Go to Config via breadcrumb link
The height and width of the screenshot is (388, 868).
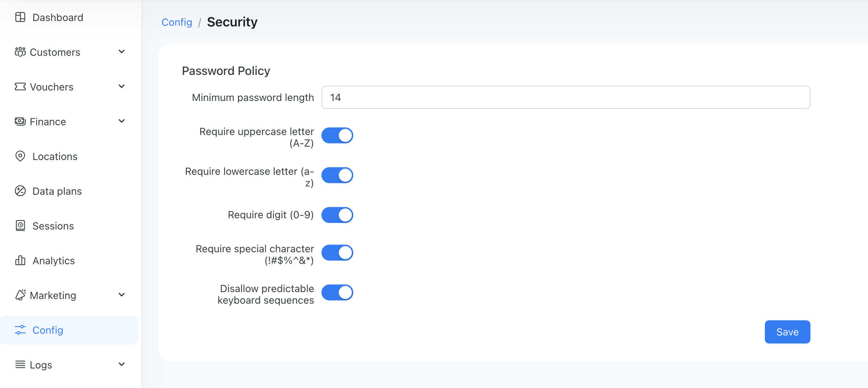(x=177, y=22)
